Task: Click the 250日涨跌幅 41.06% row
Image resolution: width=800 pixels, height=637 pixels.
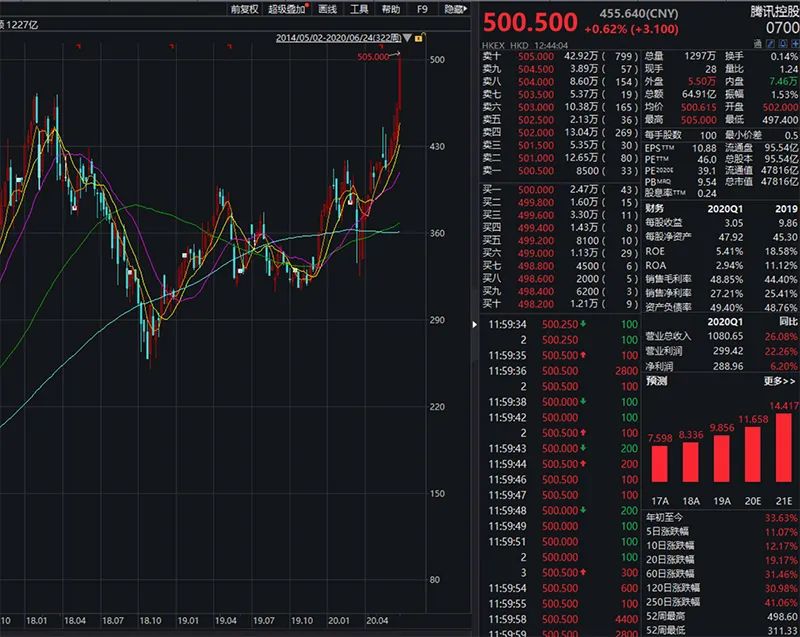Action: [x=721, y=602]
